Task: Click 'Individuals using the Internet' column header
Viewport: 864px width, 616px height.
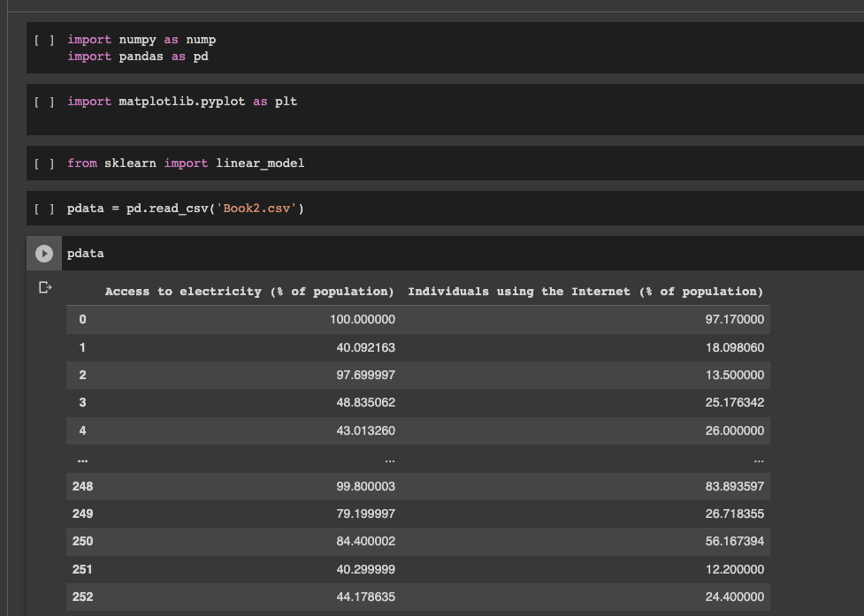Action: tap(585, 292)
